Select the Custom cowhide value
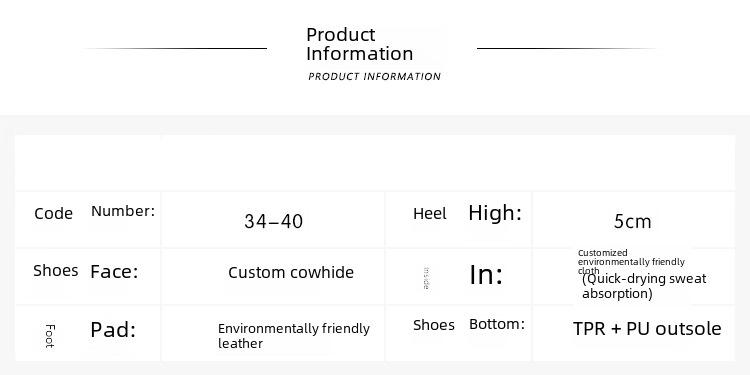This screenshot has width=750, height=375. pos(291,273)
